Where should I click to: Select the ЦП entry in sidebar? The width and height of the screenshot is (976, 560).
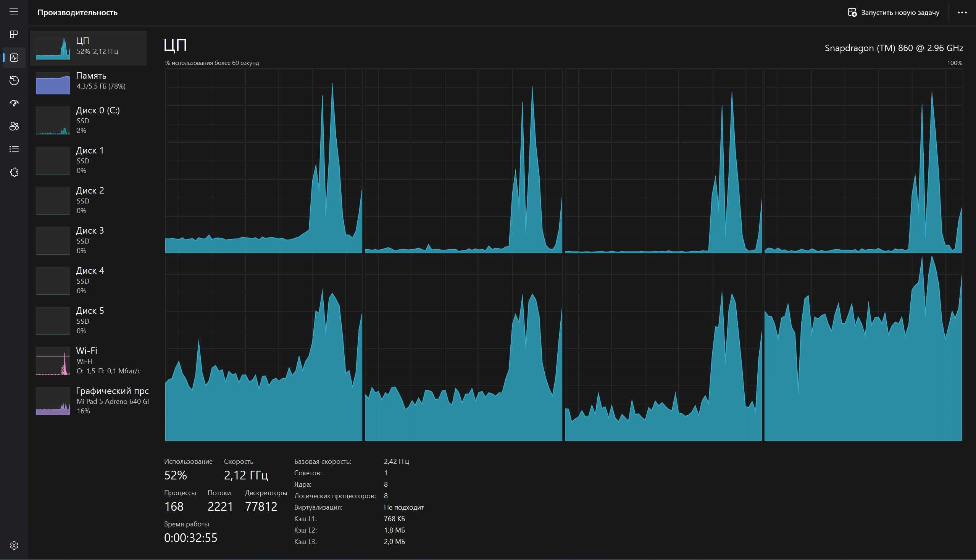(88, 48)
